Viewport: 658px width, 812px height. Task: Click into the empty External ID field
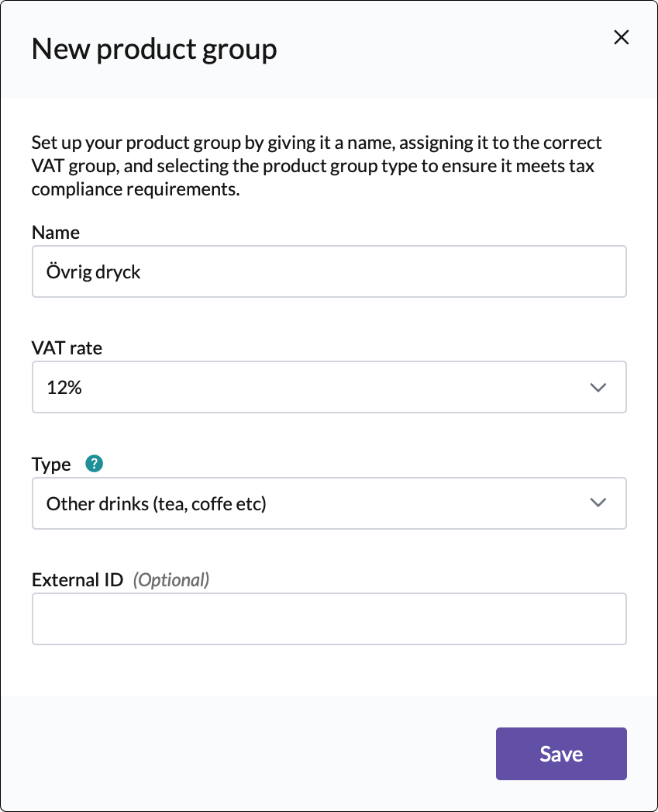(x=329, y=619)
